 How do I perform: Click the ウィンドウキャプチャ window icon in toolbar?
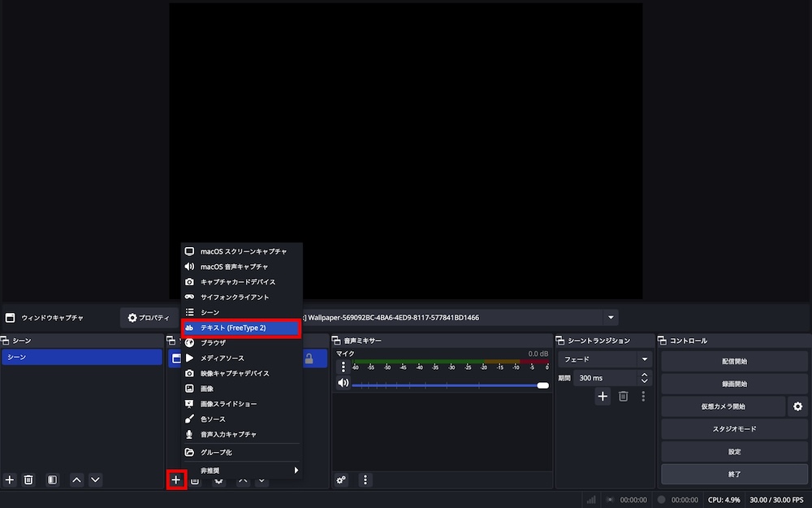(x=10, y=318)
